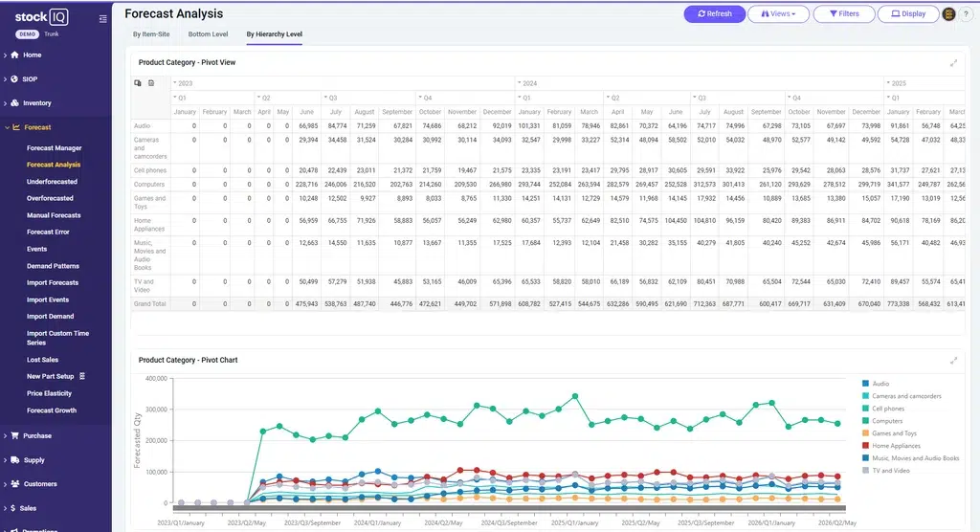The height and width of the screenshot is (532, 980).
Task: Toggle the TV and Video legend swatch
Action: (865, 470)
